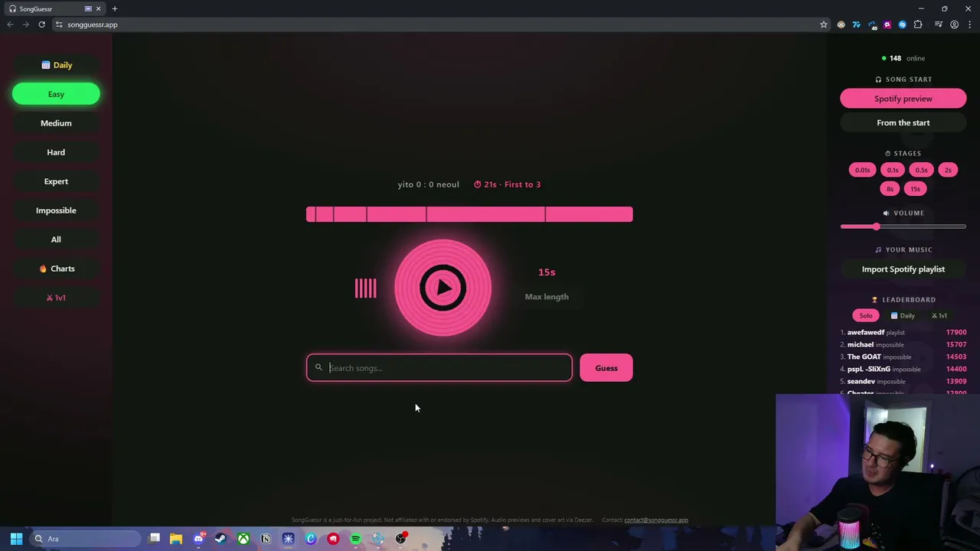Viewport: 980px width, 551px height.
Task: Switch to Medium difficulty
Action: pos(56,123)
